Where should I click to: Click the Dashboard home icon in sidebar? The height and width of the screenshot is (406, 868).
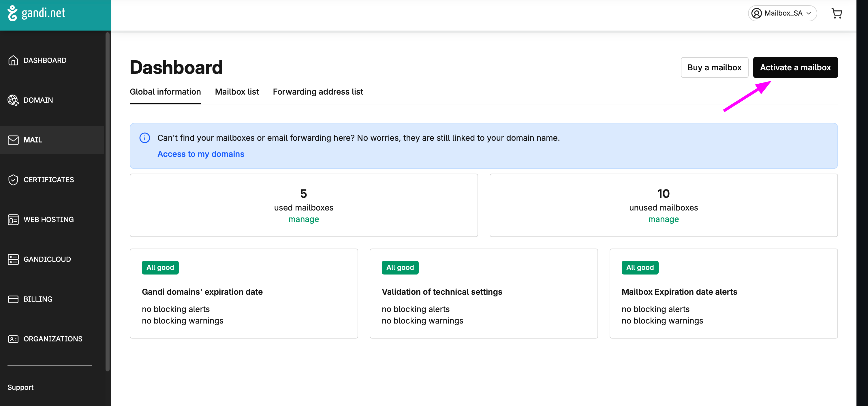point(13,60)
